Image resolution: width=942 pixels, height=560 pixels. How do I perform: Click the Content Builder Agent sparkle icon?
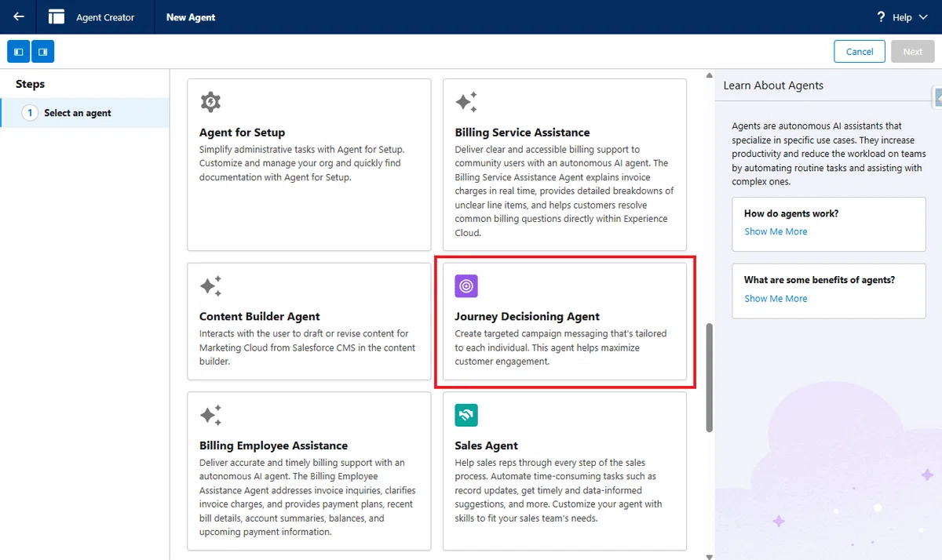(x=210, y=286)
